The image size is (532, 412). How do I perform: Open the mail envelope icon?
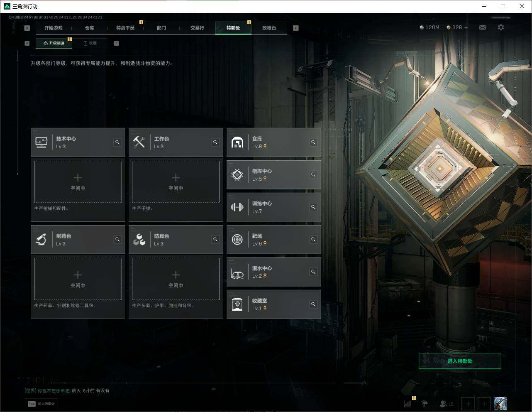coord(483,27)
